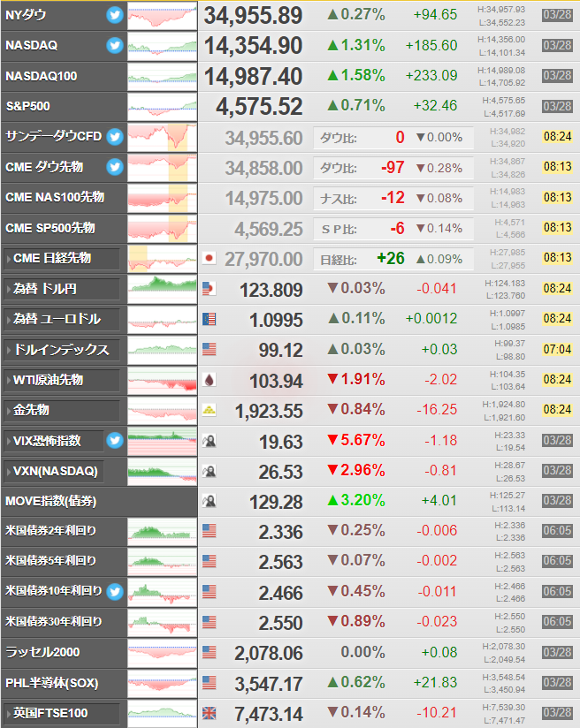Open the NYダウ index label
580x728 pixels.
26,15
